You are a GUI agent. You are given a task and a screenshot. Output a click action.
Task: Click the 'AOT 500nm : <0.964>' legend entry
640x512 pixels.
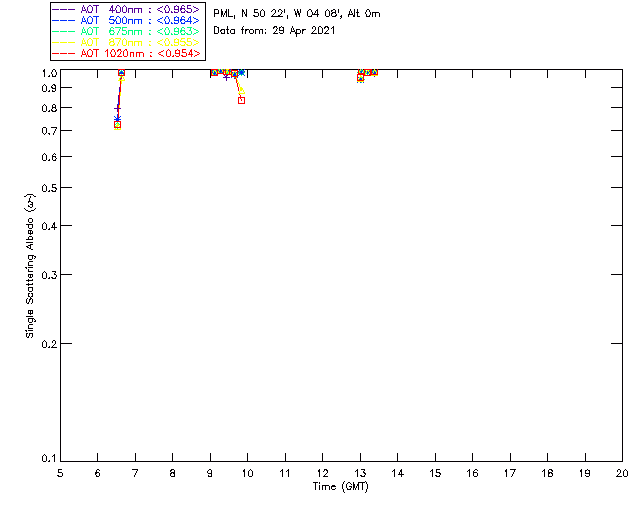tap(127, 20)
